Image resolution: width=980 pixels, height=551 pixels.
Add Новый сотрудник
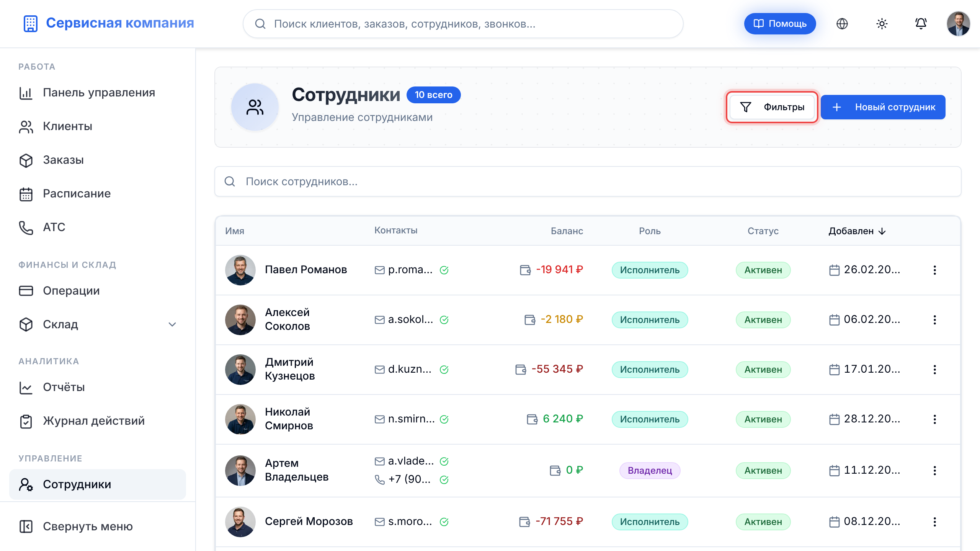(x=883, y=107)
